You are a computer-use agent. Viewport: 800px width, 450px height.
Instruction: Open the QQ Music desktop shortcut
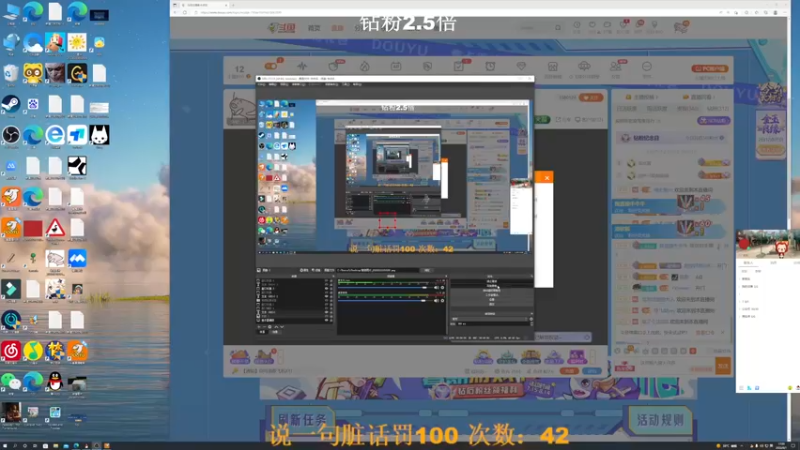click(33, 351)
